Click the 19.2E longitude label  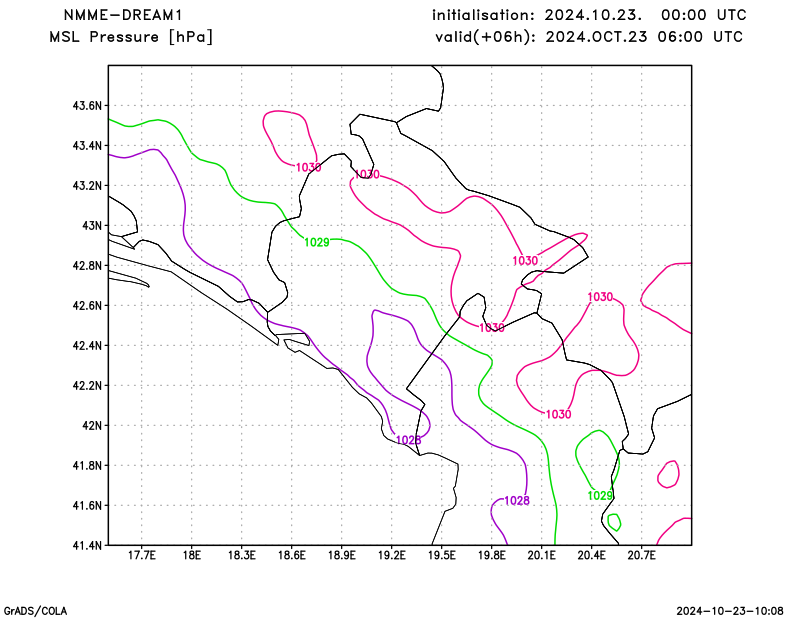[392, 555]
